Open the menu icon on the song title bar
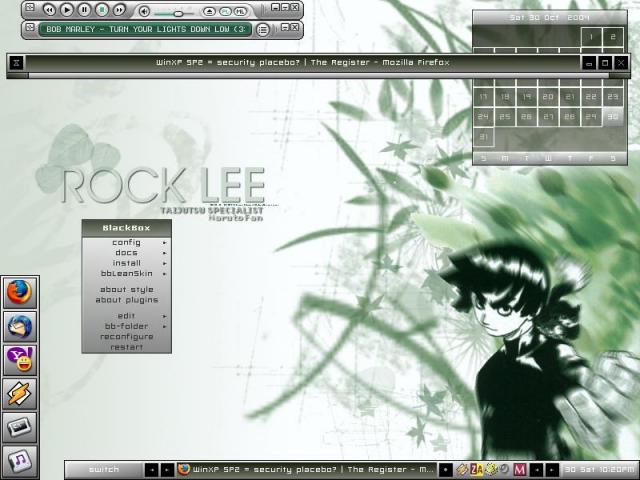The image size is (640, 480). (30, 27)
